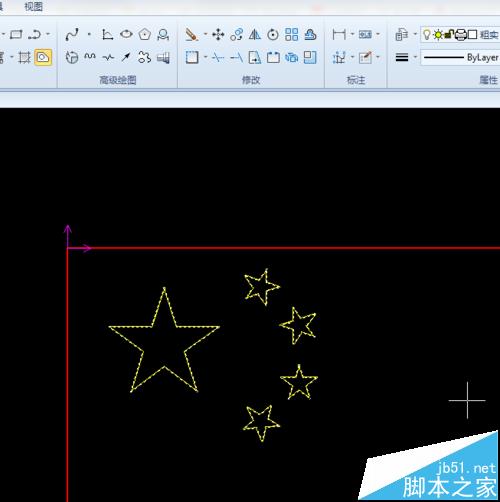Click the layer color white square

473,34
